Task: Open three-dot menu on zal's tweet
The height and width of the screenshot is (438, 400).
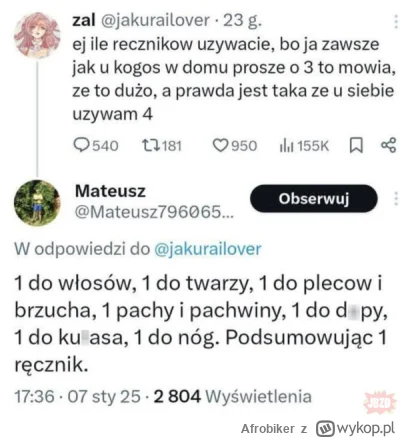Action: pos(395,24)
